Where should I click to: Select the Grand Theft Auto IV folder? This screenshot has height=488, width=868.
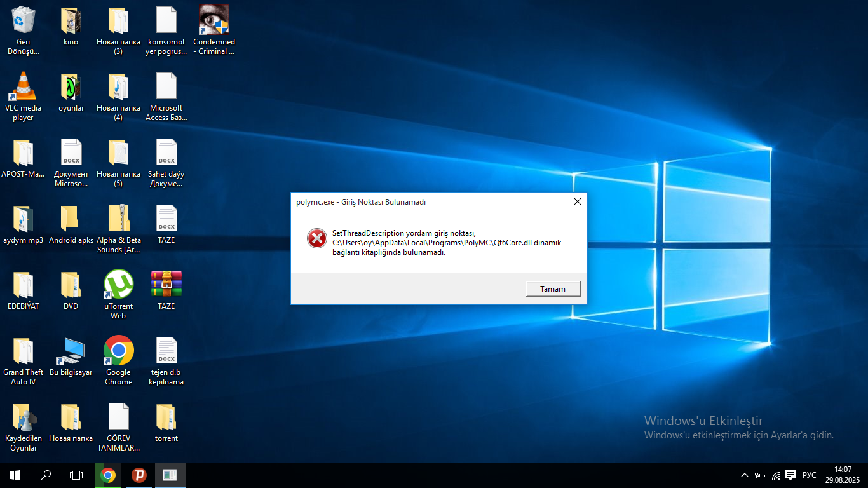(x=24, y=361)
